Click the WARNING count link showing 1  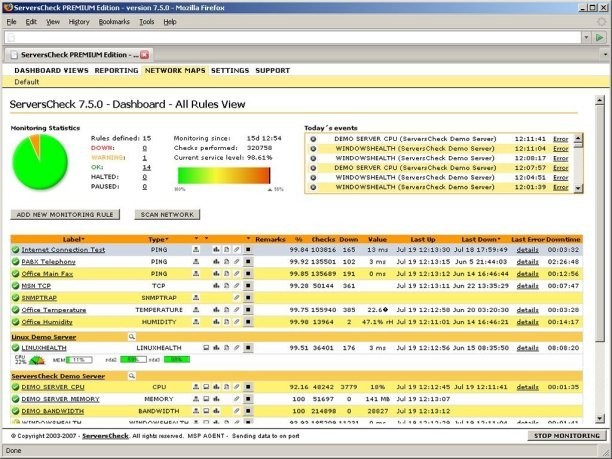tap(144, 158)
